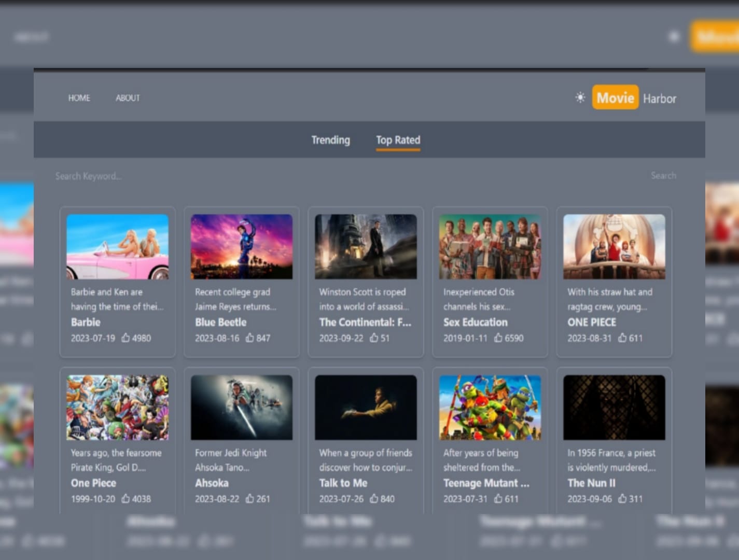Click the 2019-01-11 release date

click(465, 338)
